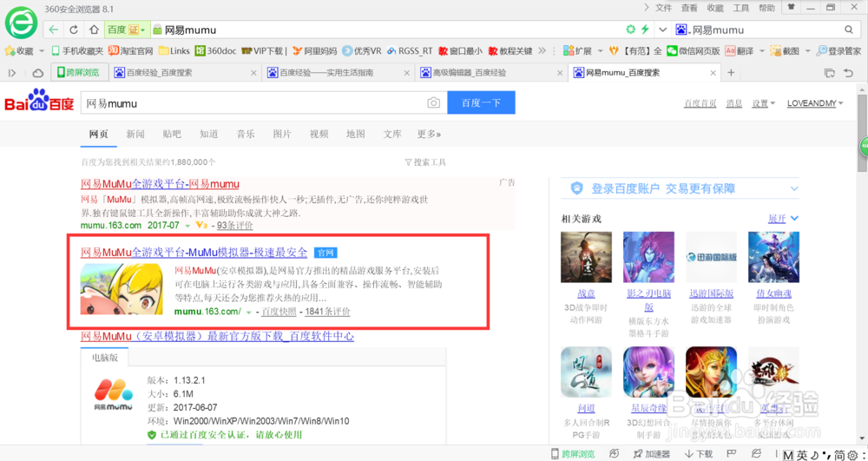Click the 百度一下 search button
Image resolution: width=868 pixels, height=461 pixels.
click(x=481, y=103)
